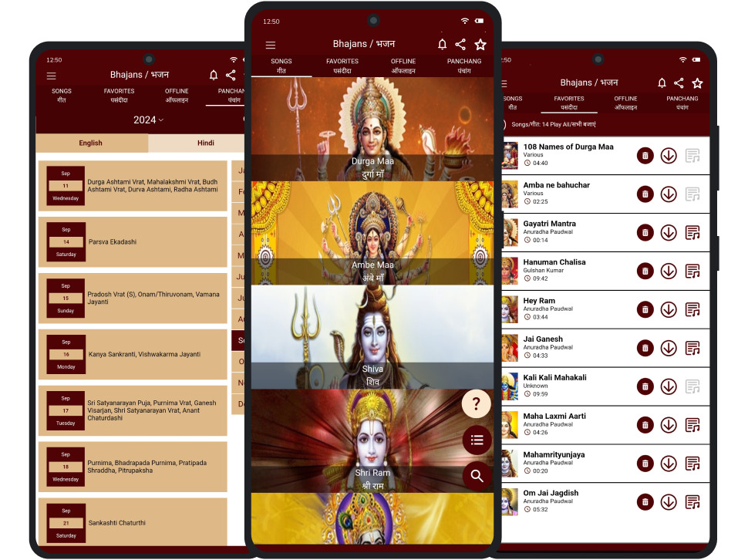Delete Hanuman Chalisa from favorites
748x560 pixels.
tap(645, 271)
